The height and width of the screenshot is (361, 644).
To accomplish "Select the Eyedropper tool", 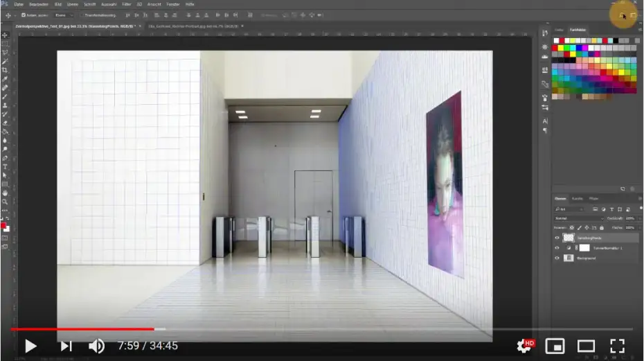I will [5, 79].
